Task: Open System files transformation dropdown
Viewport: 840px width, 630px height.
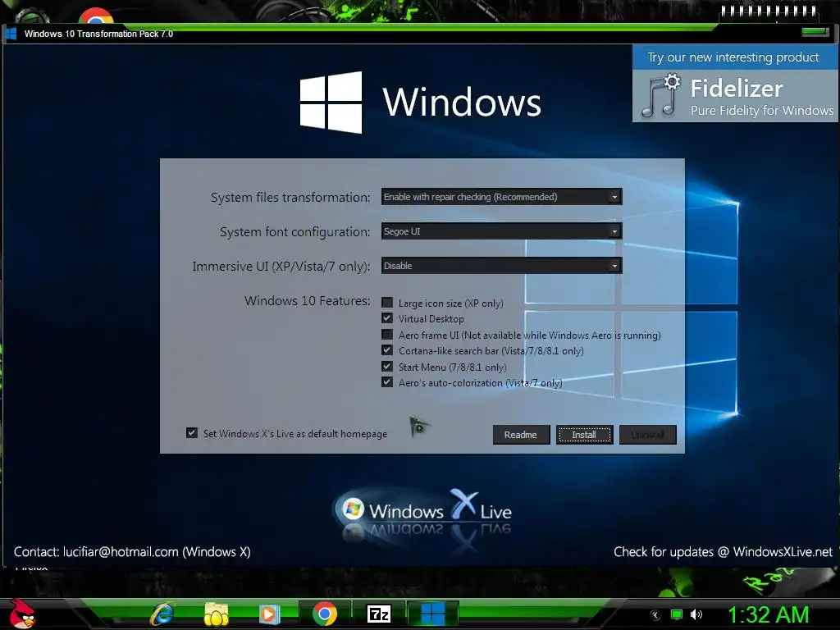Action: tap(501, 197)
